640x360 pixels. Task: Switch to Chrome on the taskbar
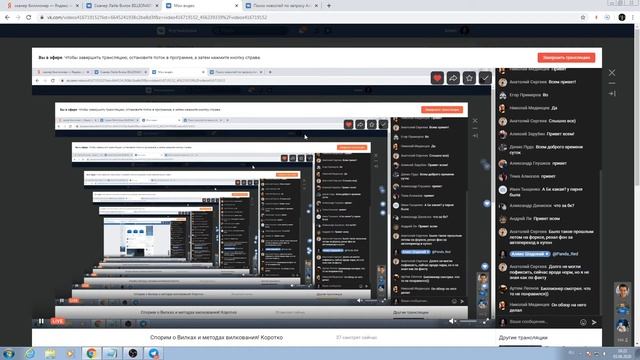pyautogui.click(x=91, y=353)
